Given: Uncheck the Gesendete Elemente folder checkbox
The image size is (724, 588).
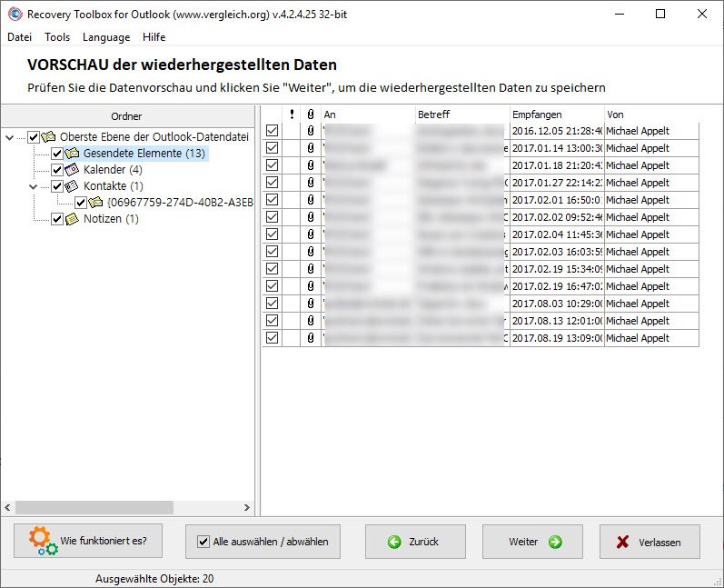Looking at the screenshot, I should tap(57, 154).
